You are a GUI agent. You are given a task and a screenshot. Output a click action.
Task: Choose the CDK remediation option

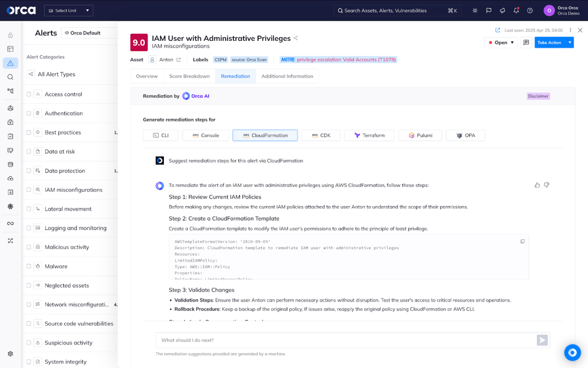point(321,136)
